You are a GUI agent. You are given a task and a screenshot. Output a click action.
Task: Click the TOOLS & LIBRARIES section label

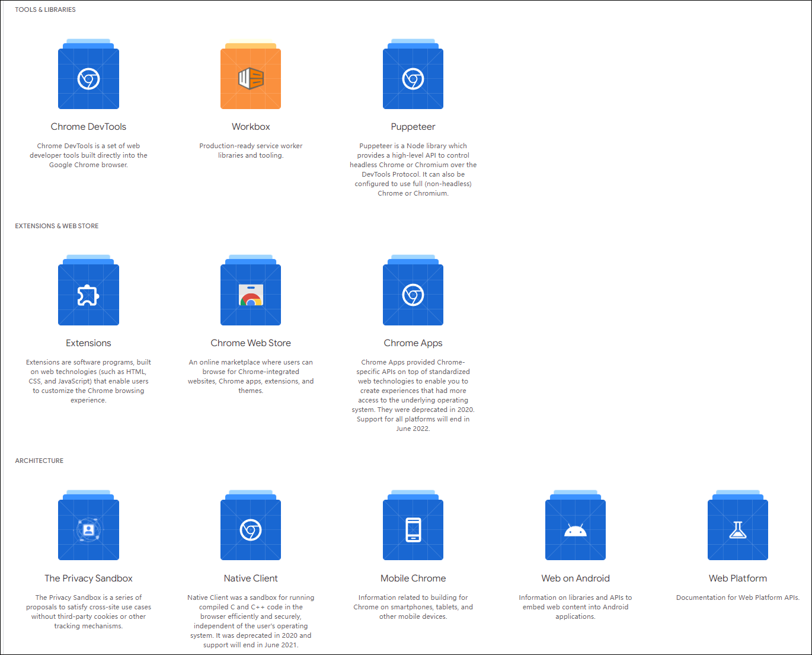pyautogui.click(x=46, y=9)
